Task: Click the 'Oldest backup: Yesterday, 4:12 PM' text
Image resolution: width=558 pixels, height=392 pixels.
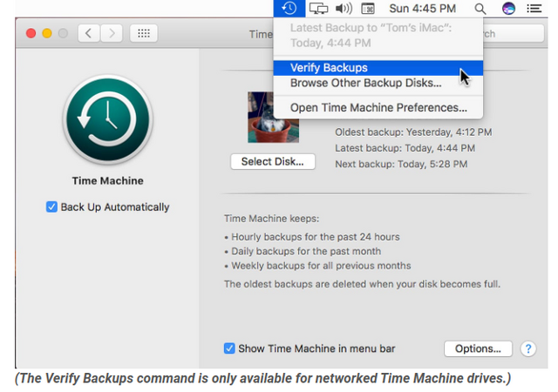Action: point(413,132)
